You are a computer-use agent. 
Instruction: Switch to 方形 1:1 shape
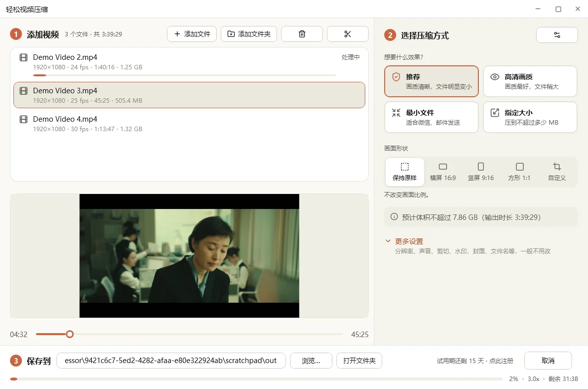[x=519, y=172]
